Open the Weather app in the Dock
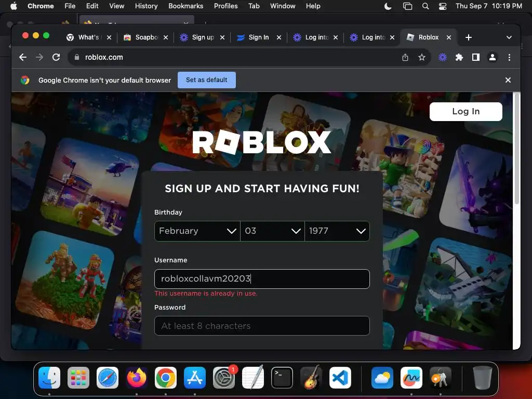The width and height of the screenshot is (532, 399). [x=382, y=378]
